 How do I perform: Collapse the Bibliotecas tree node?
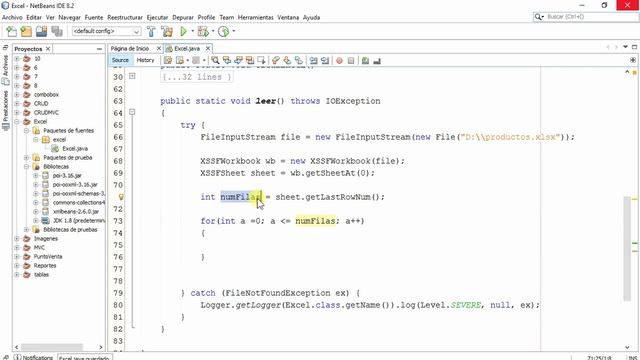27,167
